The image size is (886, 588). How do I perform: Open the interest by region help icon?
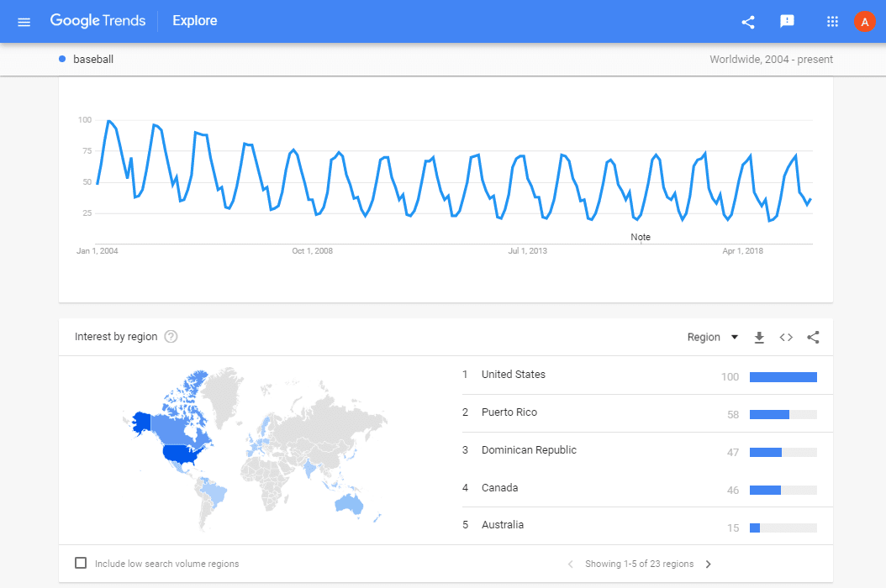pyautogui.click(x=171, y=337)
